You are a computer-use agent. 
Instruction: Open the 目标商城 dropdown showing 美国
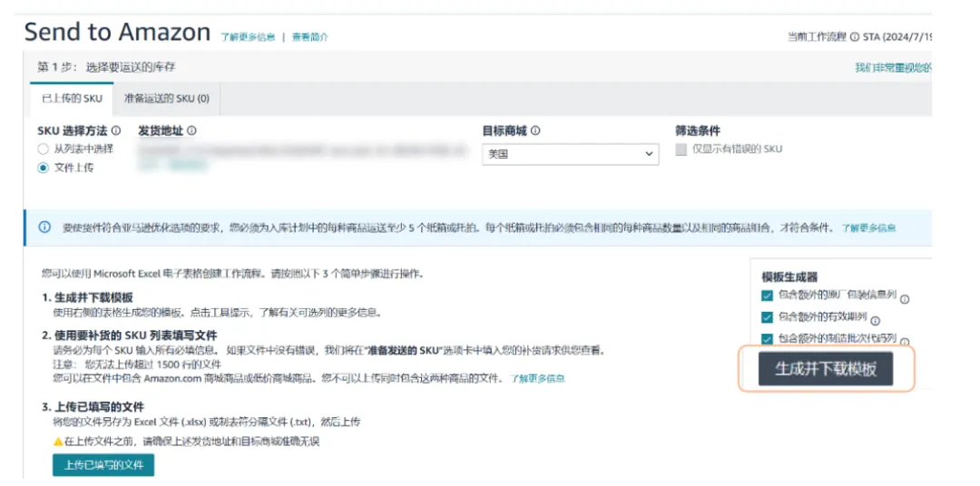[570, 153]
